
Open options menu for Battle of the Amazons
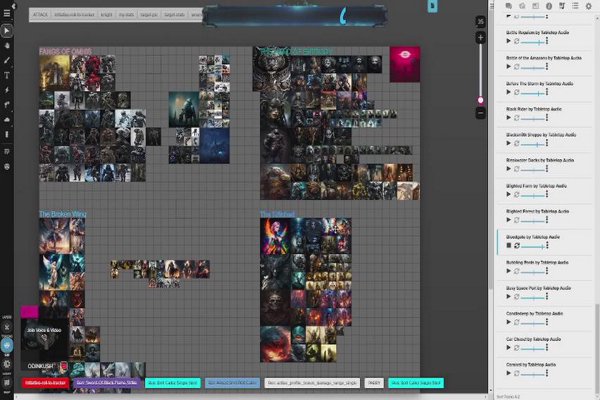(x=547, y=66)
